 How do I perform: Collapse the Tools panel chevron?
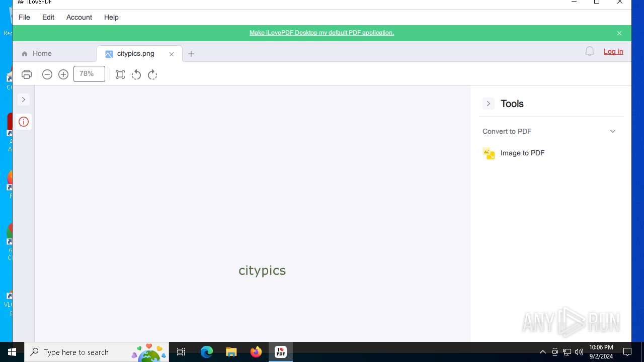489,104
